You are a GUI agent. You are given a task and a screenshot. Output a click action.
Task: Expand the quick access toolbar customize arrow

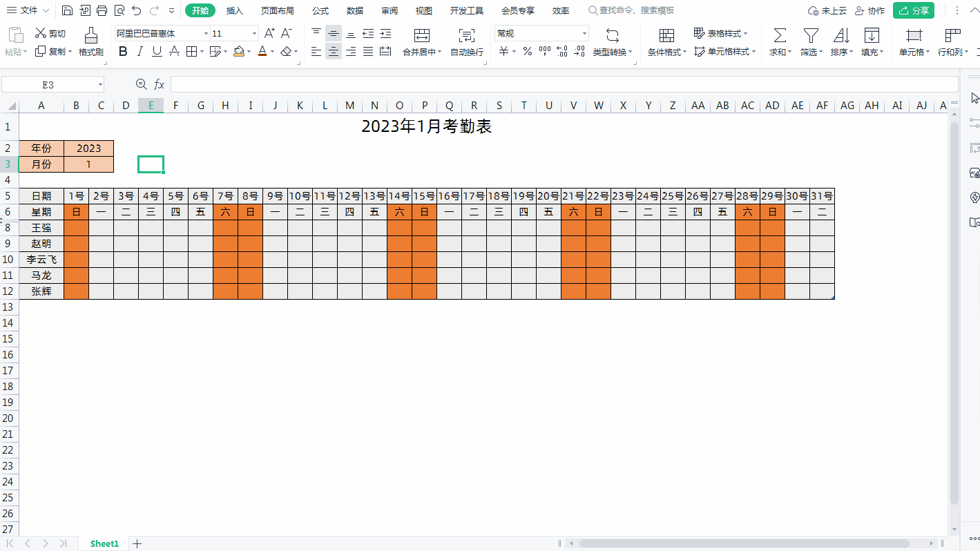[x=171, y=10]
